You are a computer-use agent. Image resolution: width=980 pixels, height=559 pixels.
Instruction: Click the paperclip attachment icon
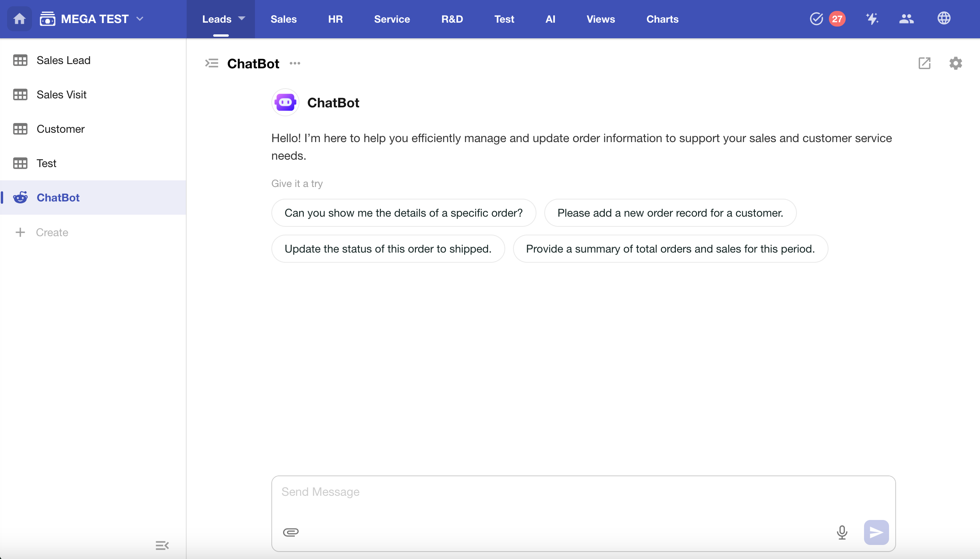[290, 532]
